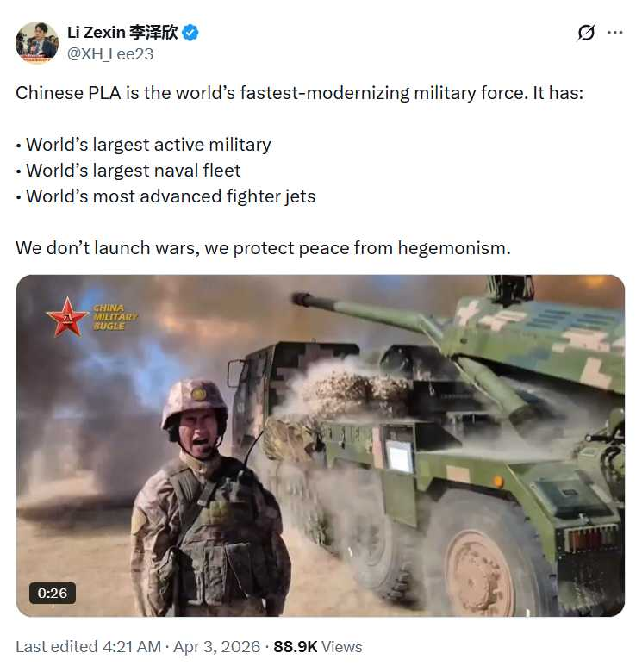Open the @XH_Lee23 handle link

110,54
